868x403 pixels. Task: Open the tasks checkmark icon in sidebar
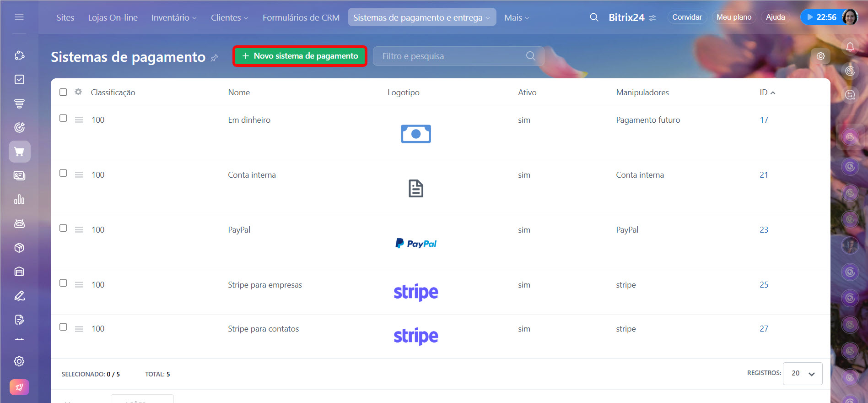(19, 80)
